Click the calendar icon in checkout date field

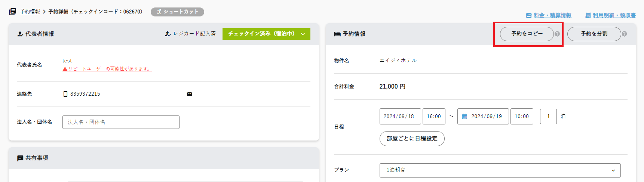[464, 117]
